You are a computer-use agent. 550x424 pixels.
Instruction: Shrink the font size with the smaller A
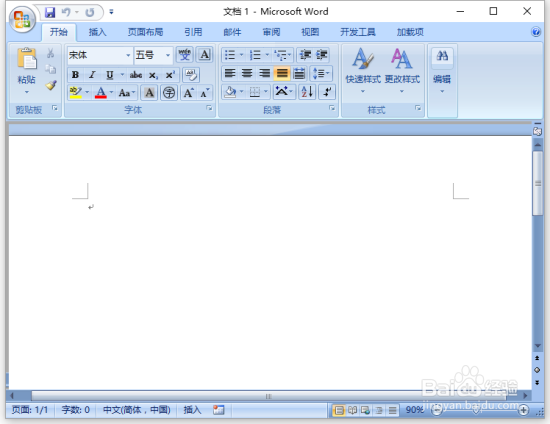[x=204, y=93]
